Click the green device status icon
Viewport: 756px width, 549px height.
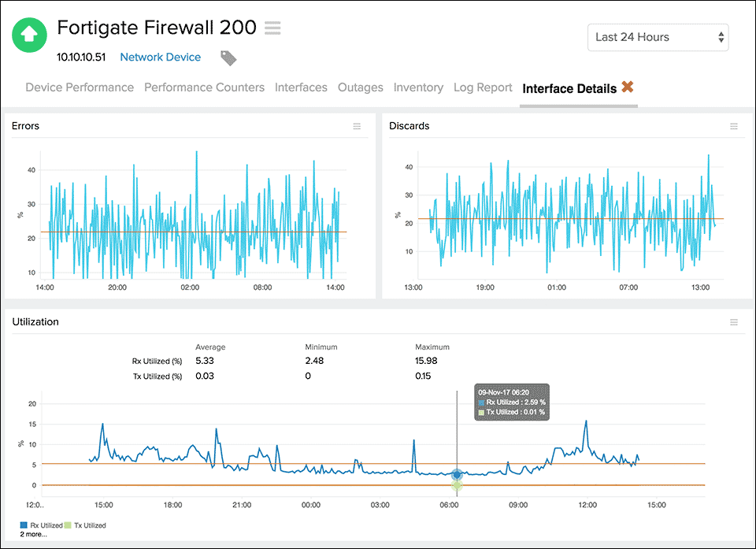29,35
